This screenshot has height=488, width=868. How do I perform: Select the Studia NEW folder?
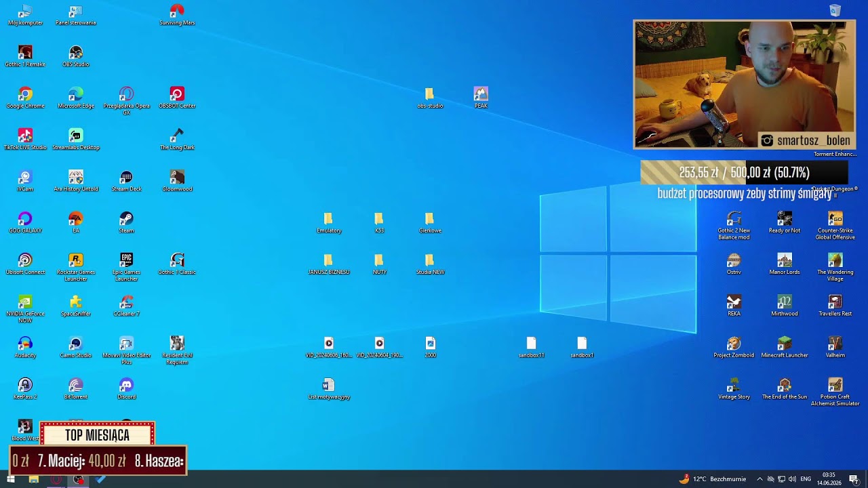click(x=430, y=264)
